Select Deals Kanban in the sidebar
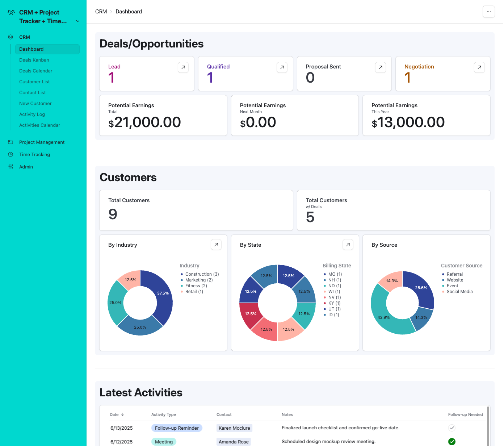The width and height of the screenshot is (504, 446). tap(34, 60)
